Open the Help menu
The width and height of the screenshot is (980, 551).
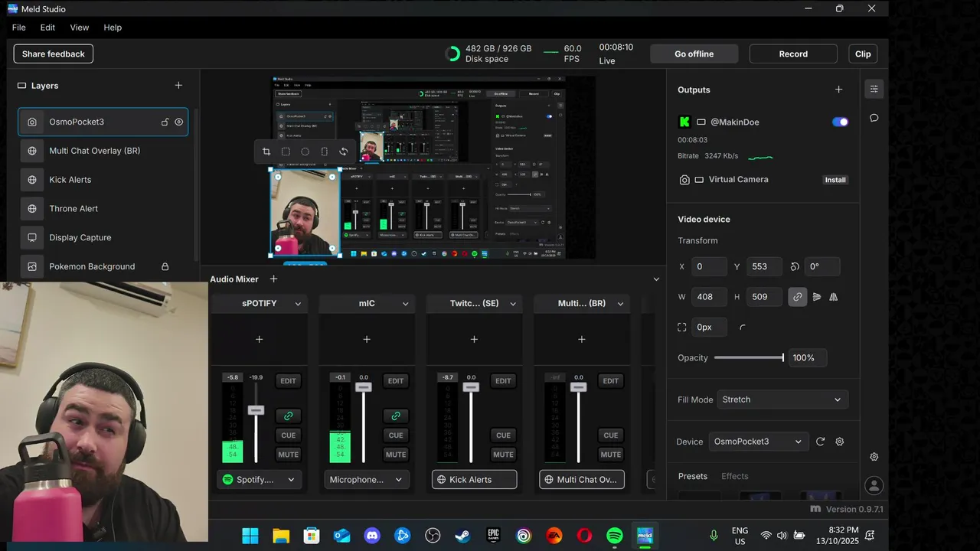click(113, 28)
